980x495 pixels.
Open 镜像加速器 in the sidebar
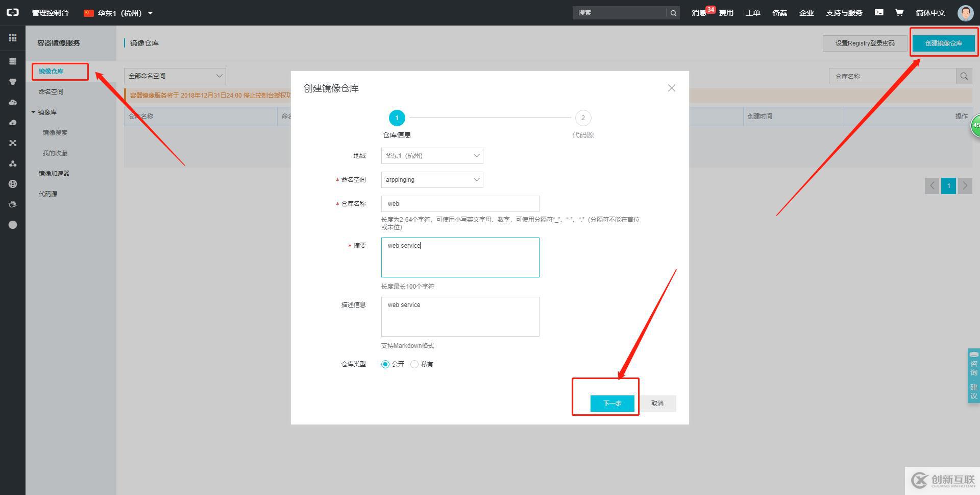pyautogui.click(x=54, y=174)
